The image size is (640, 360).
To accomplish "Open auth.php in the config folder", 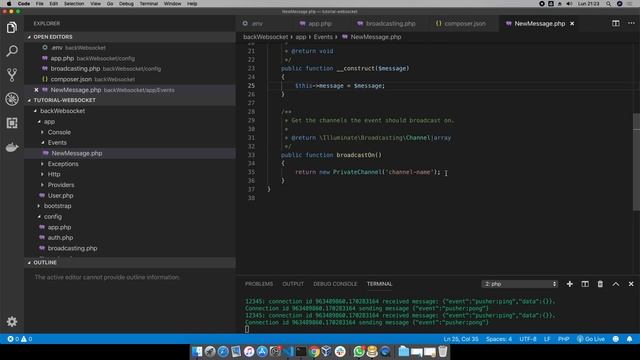I will (60, 238).
